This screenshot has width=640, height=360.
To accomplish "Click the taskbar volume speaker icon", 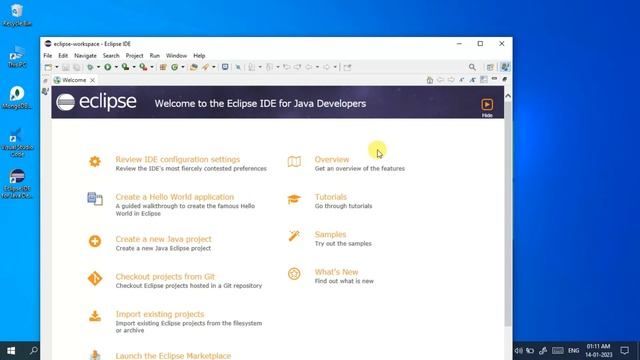I will click(518, 351).
